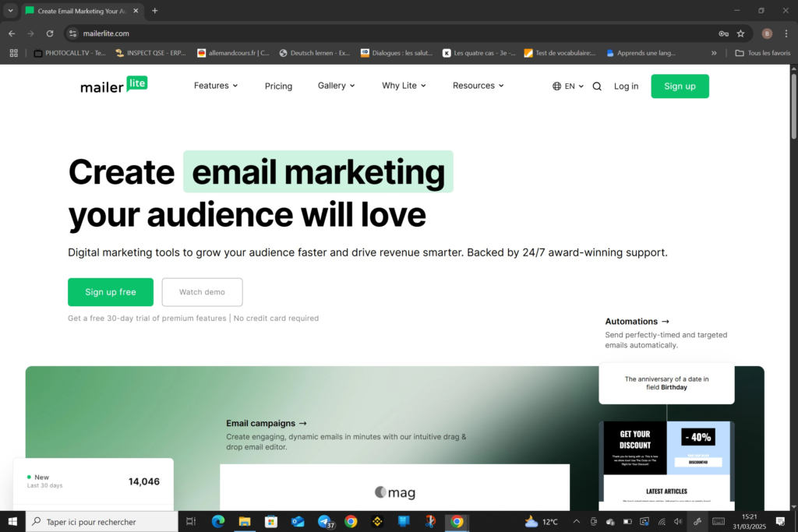Bookmark this page with star icon
This screenshot has height=532, width=798.
pos(740,33)
